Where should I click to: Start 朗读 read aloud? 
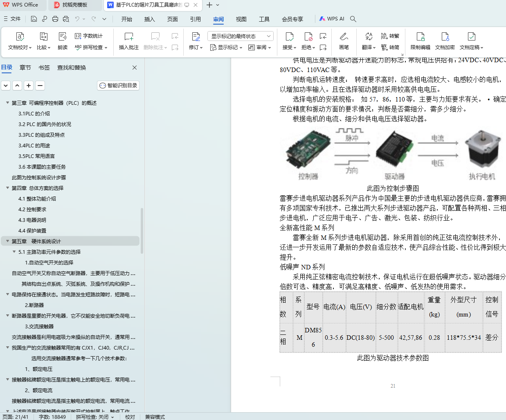62,42
